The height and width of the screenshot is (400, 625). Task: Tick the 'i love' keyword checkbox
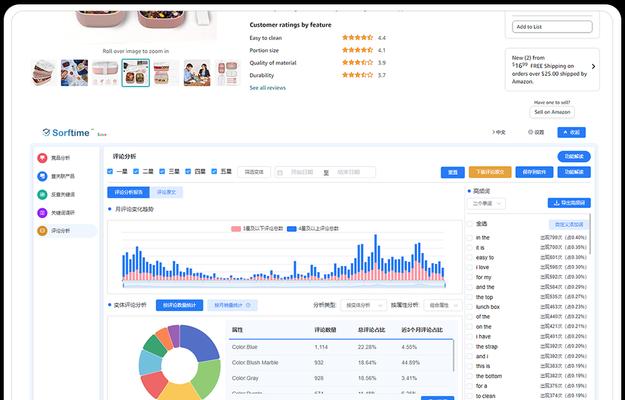tap(470, 267)
